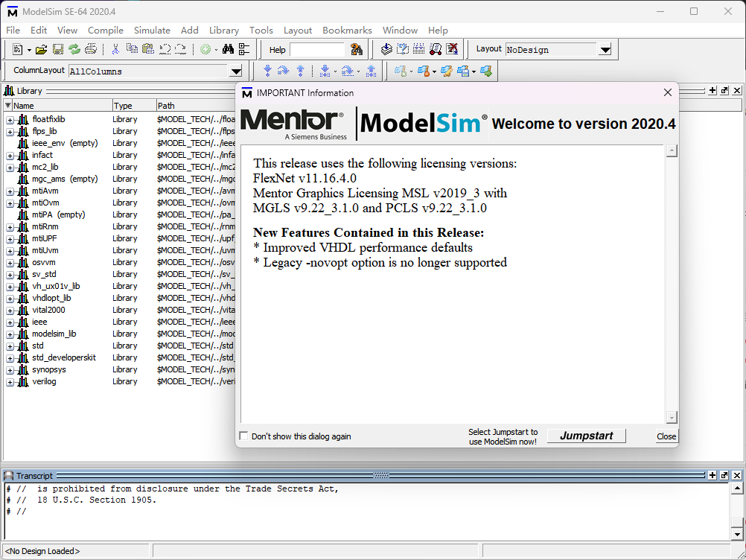Click the Cut scissors icon
The height and width of the screenshot is (560, 746).
click(115, 50)
